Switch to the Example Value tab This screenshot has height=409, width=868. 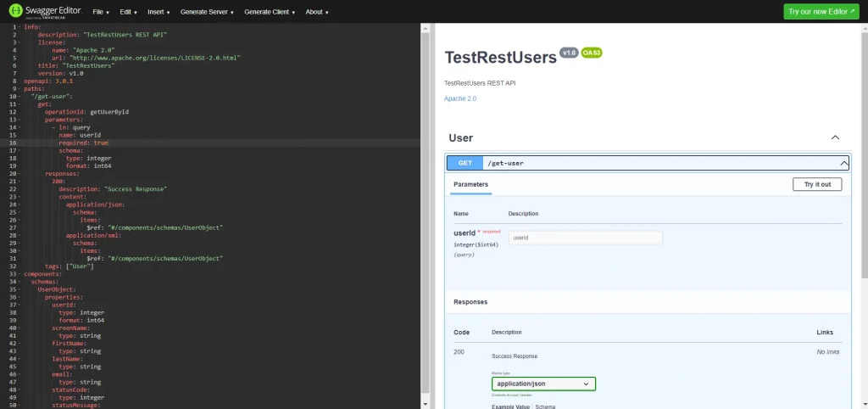[509, 406]
